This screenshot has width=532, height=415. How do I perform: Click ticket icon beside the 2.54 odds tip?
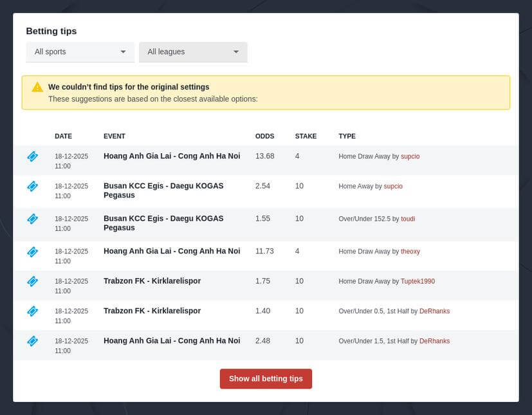pos(32,187)
